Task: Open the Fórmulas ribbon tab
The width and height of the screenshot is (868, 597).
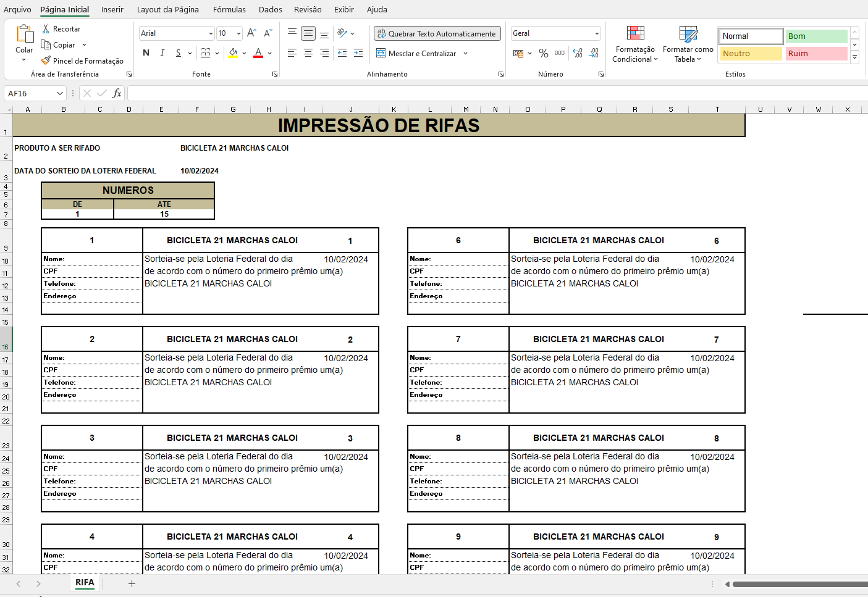Action: point(229,9)
